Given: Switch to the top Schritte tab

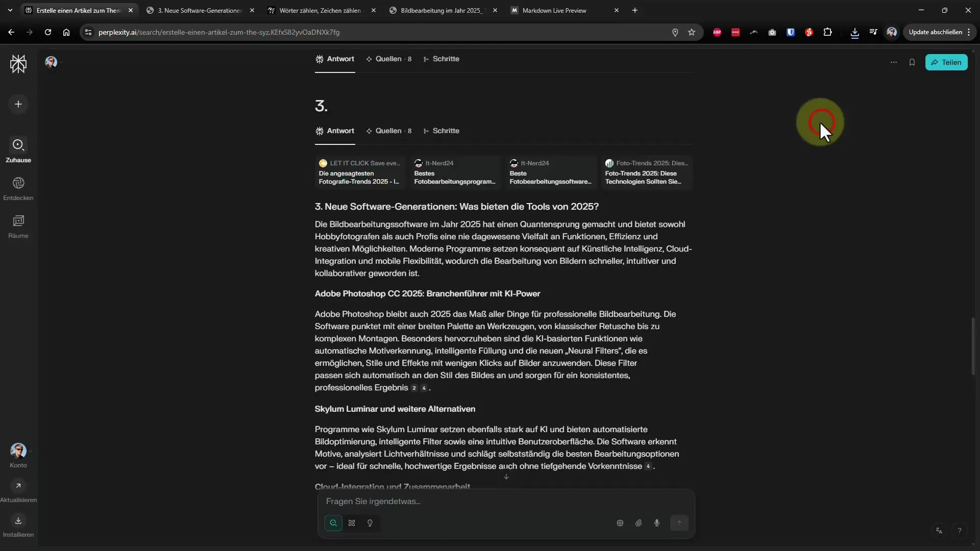Looking at the screenshot, I should coord(442,59).
